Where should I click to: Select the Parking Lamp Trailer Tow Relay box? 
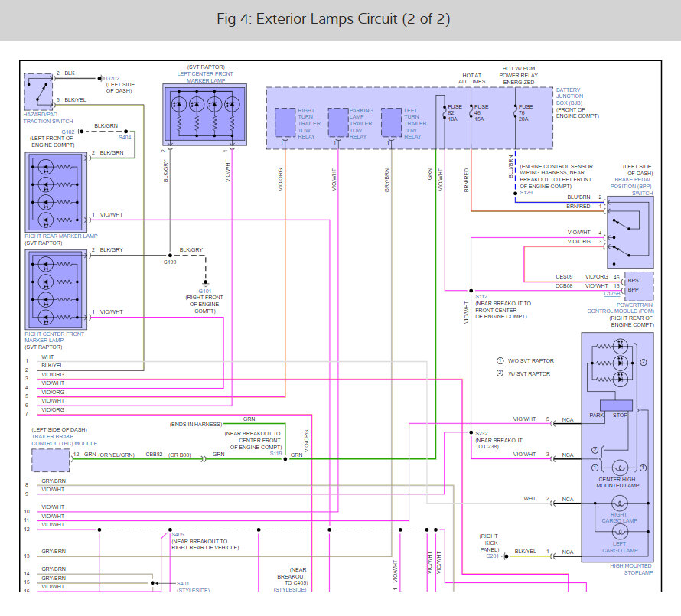(x=338, y=123)
